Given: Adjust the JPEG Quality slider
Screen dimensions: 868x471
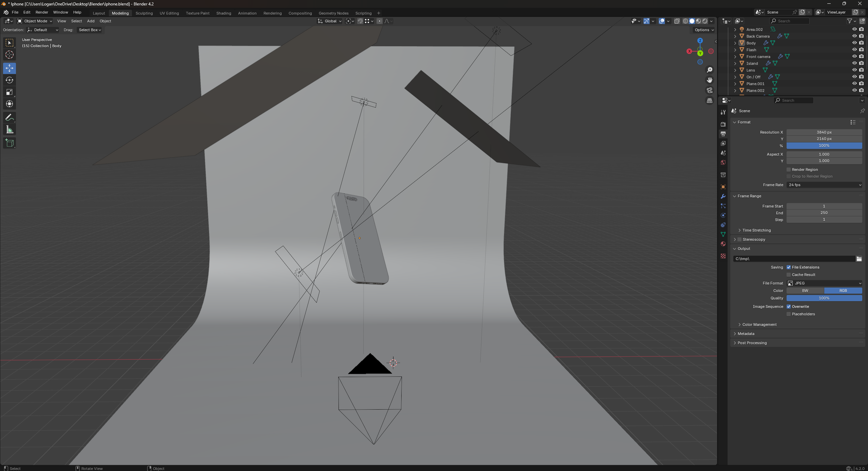Looking at the screenshot, I should [x=824, y=298].
